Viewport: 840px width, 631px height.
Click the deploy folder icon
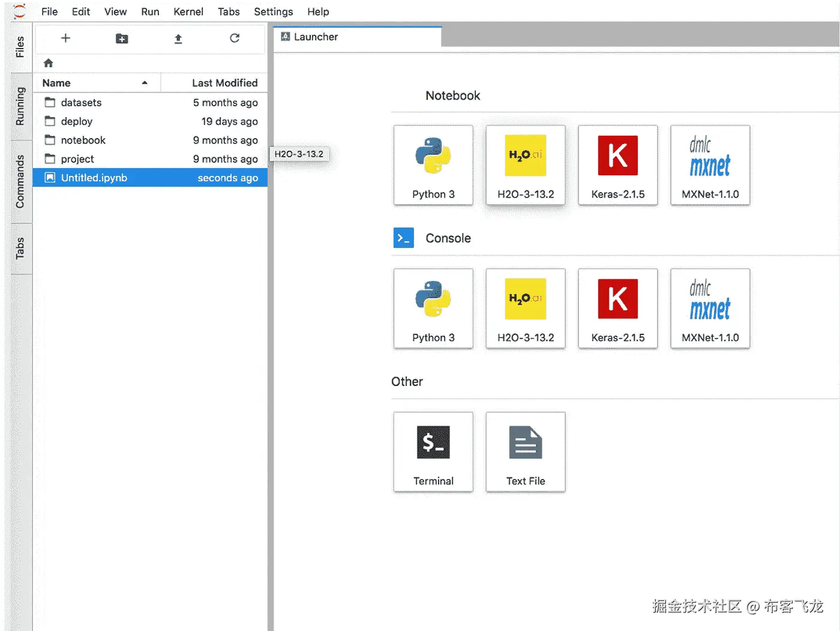(50, 121)
